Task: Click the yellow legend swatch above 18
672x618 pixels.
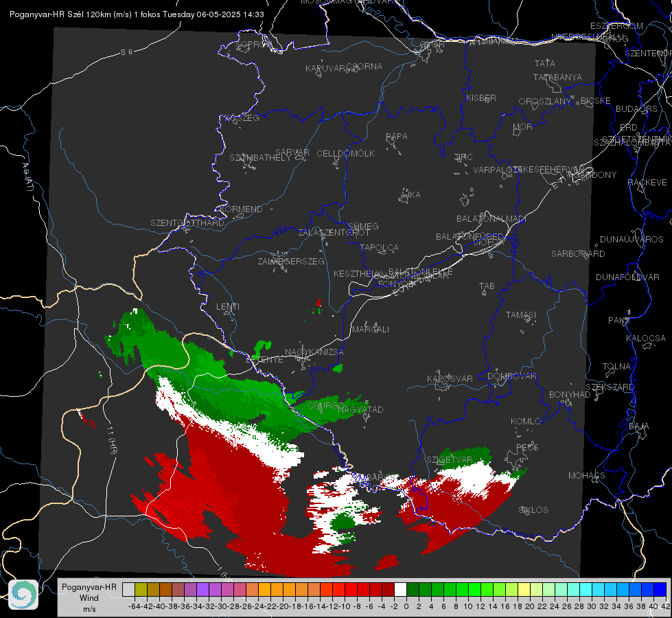Action: click(x=524, y=590)
